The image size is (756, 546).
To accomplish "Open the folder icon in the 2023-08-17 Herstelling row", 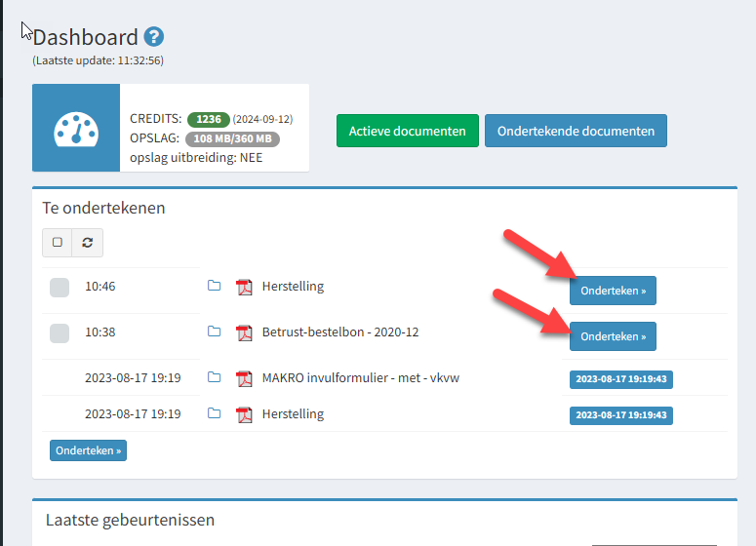I will tap(214, 413).
